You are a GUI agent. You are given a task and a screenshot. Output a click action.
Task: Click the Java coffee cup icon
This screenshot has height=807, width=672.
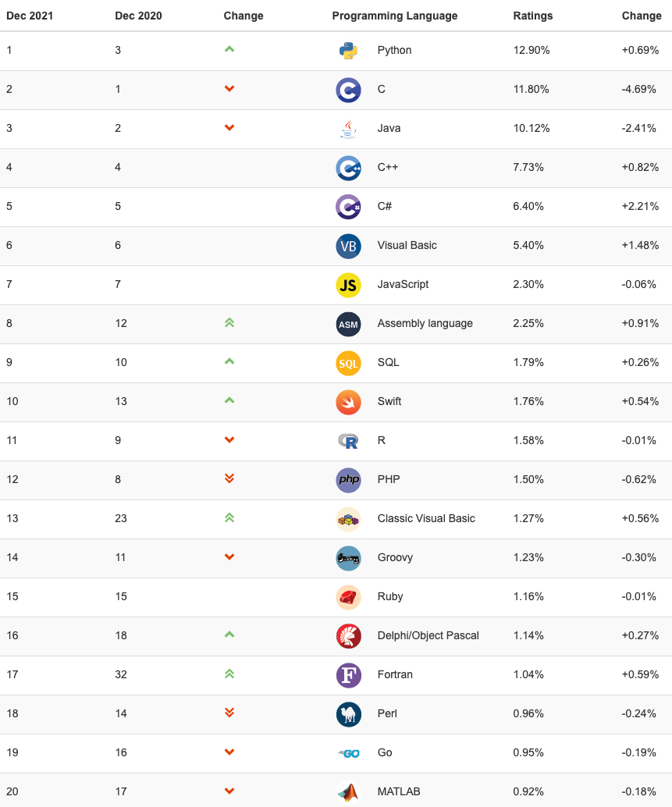[348, 129]
